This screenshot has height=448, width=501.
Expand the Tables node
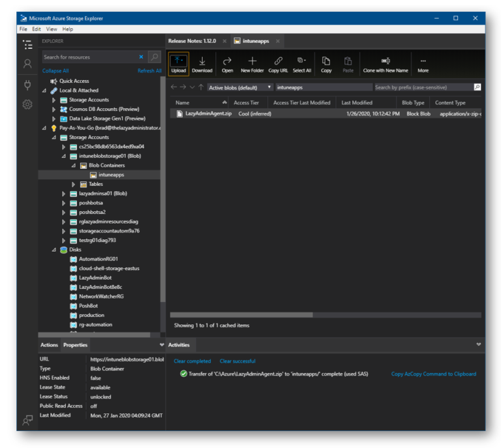[74, 185]
